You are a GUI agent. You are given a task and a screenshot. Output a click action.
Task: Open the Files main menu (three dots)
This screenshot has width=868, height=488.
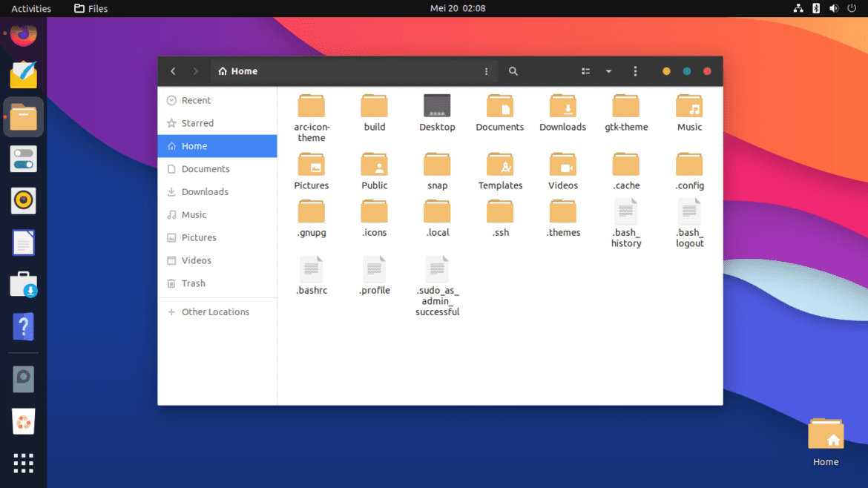click(x=635, y=71)
